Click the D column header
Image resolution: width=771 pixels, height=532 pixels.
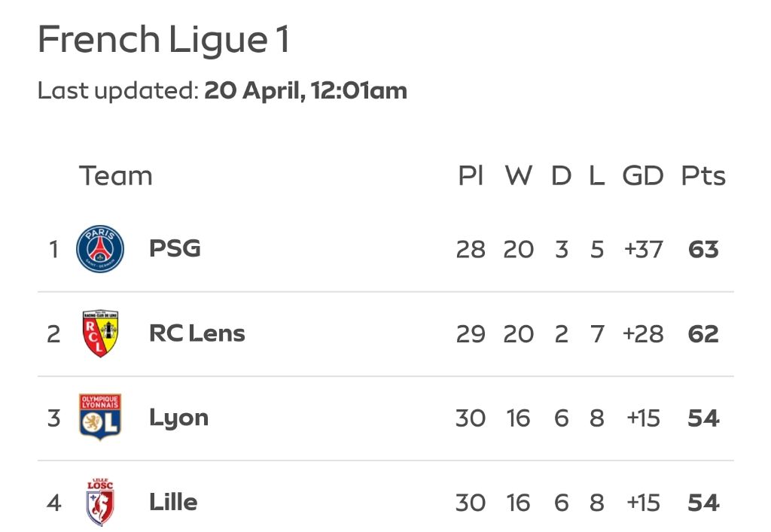pos(561,176)
